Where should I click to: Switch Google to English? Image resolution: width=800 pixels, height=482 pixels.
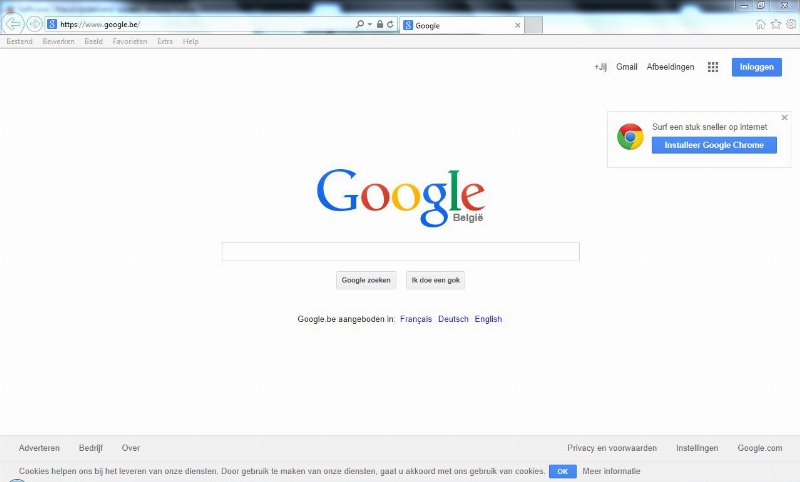488,319
